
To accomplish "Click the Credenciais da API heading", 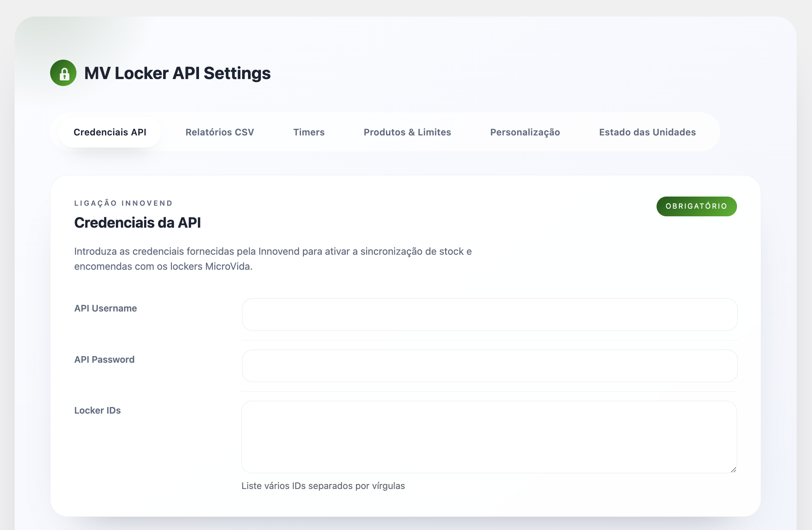I will coord(138,223).
